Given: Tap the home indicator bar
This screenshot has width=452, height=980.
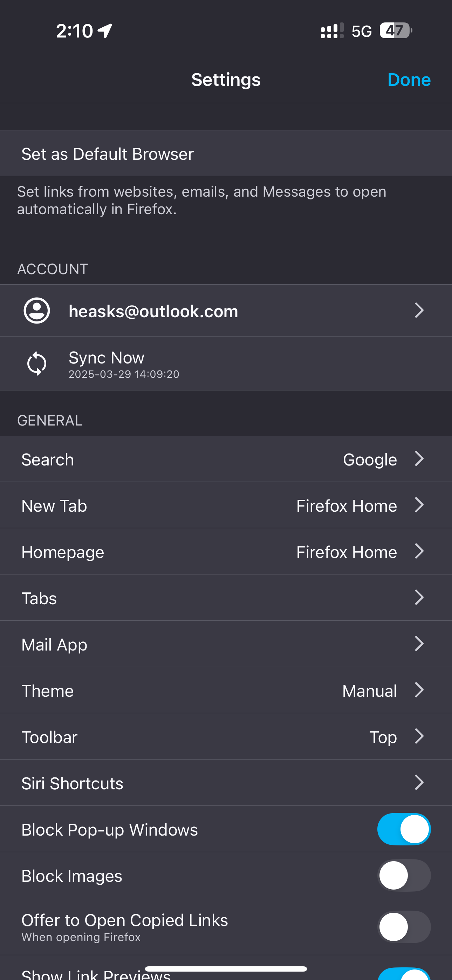Looking at the screenshot, I should tap(226, 968).
